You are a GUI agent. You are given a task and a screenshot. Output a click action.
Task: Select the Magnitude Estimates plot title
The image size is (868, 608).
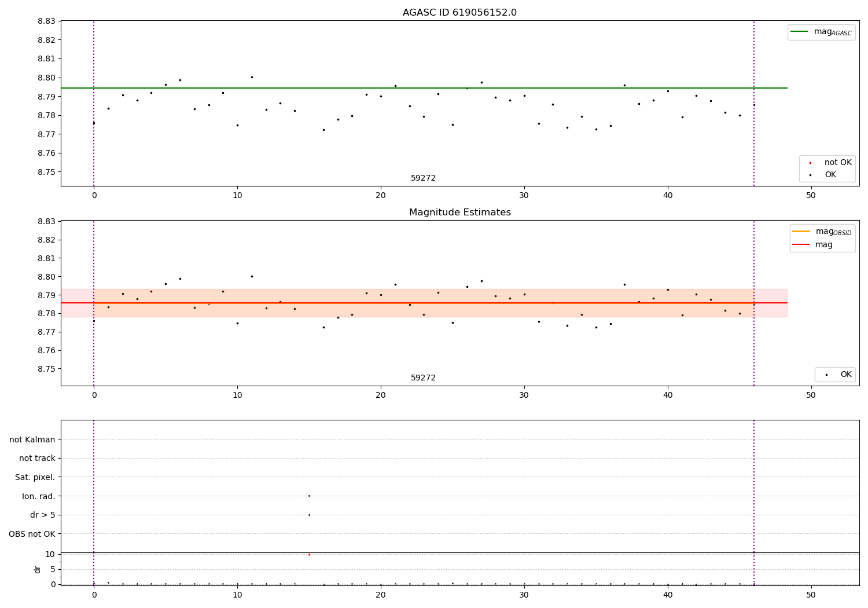pos(459,213)
